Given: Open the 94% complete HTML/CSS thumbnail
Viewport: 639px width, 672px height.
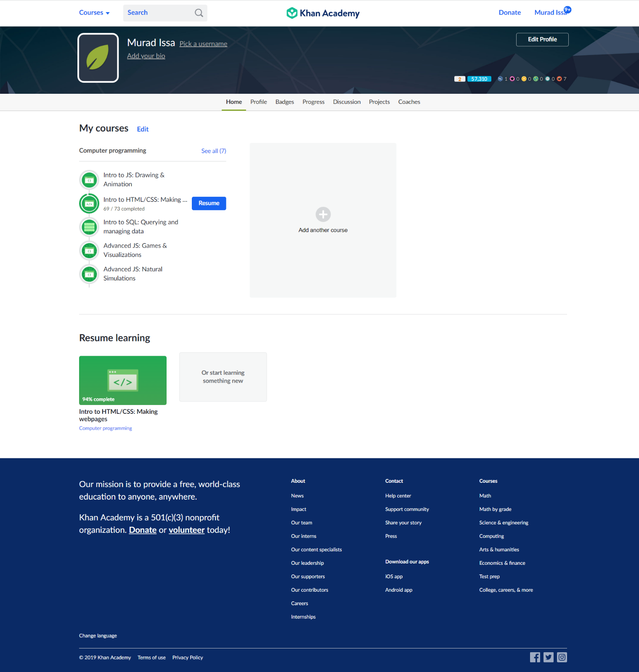Looking at the screenshot, I should [123, 380].
